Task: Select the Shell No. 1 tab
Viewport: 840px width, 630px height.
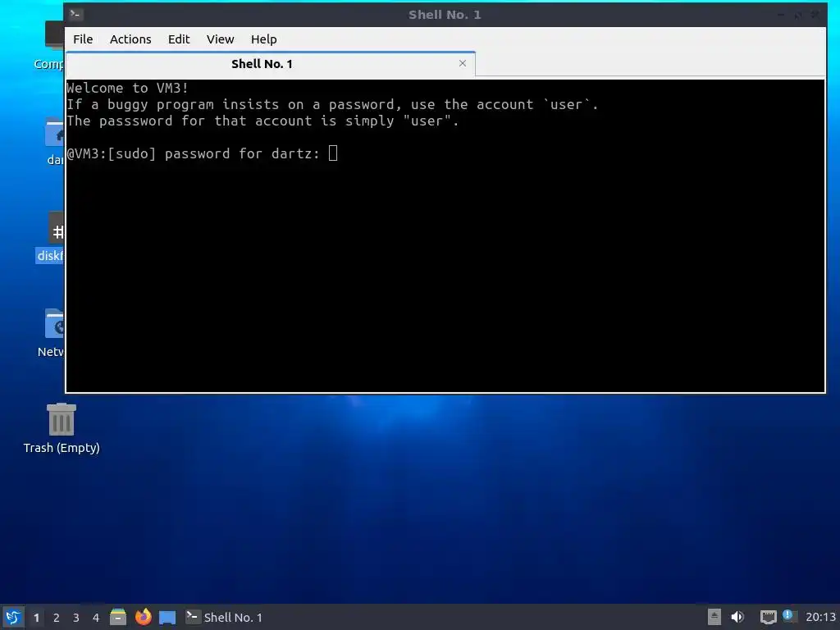Action: [x=270, y=64]
